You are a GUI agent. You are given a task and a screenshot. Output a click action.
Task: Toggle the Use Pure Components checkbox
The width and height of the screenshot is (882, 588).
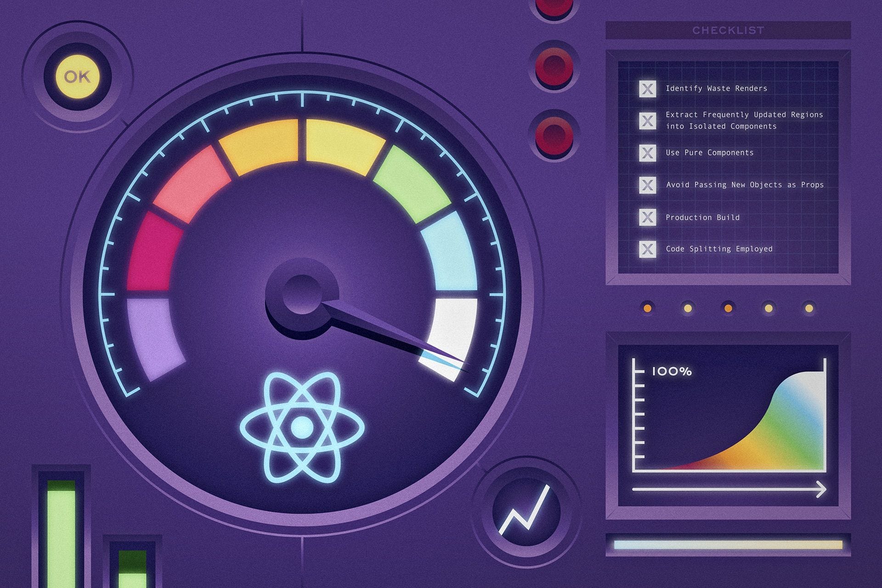pos(647,153)
